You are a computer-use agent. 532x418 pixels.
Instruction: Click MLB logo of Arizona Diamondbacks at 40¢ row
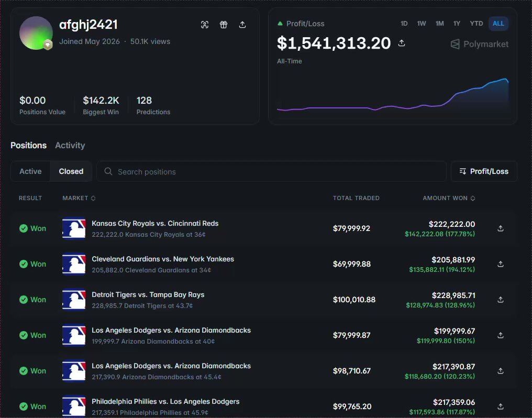point(74,335)
